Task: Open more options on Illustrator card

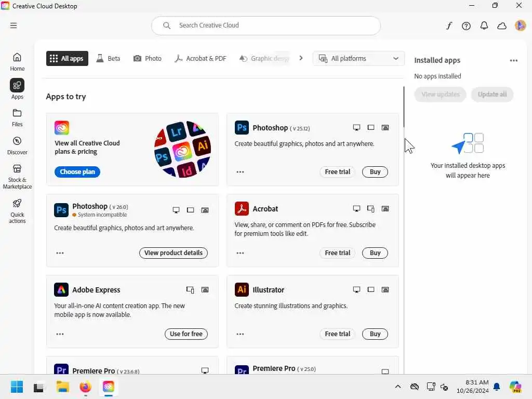Action: click(x=240, y=334)
